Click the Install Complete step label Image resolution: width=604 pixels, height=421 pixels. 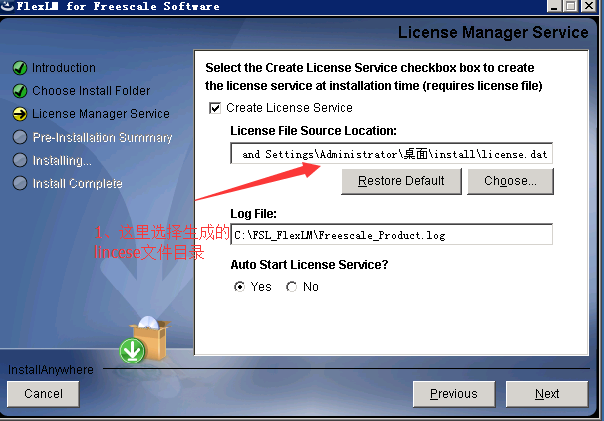77,184
